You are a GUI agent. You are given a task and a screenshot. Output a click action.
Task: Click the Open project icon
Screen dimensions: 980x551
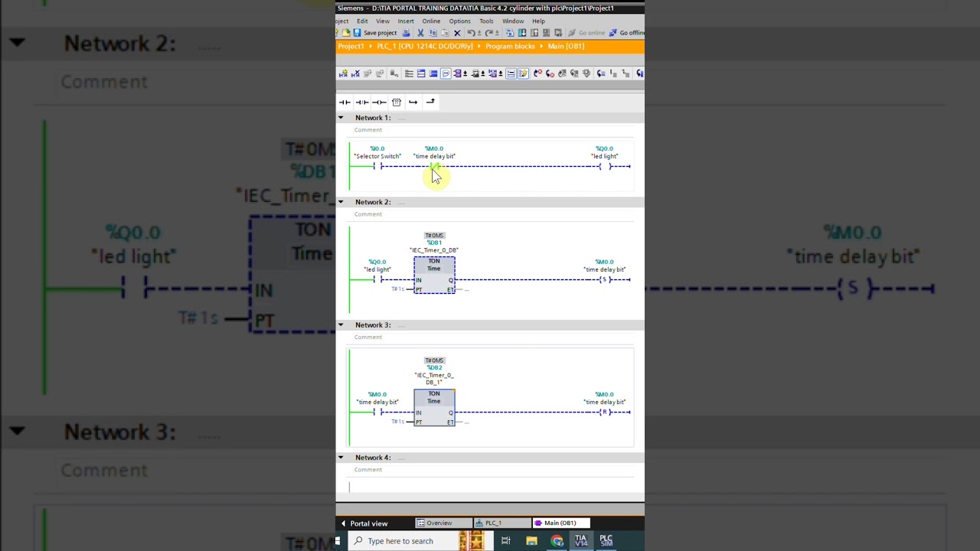(x=346, y=33)
